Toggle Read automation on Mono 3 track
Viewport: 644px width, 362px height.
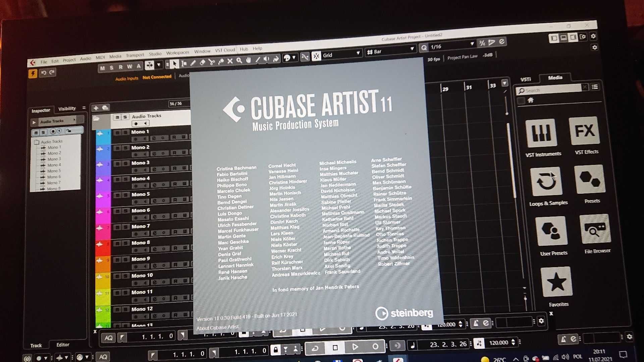click(x=174, y=169)
